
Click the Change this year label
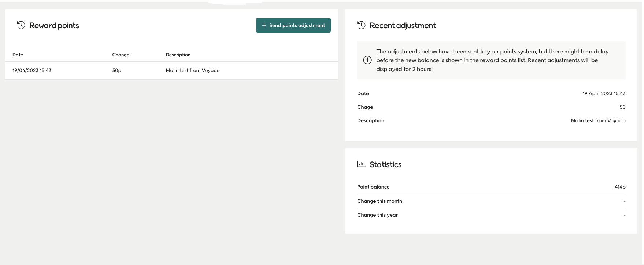(377, 215)
